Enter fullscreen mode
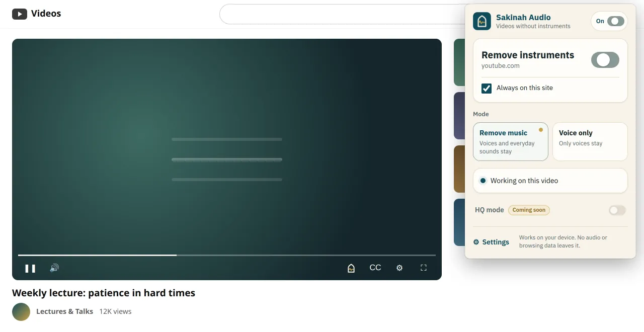The width and height of the screenshot is (644, 332). (424, 268)
